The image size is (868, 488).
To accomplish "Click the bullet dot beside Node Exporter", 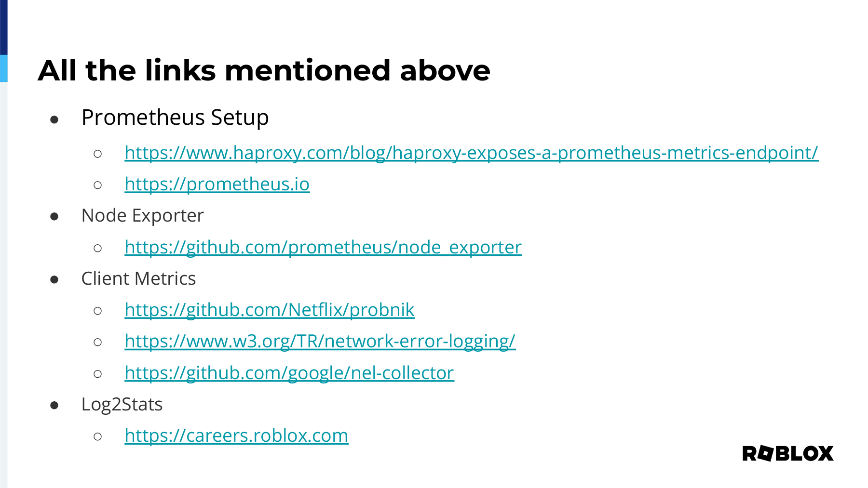I will (54, 217).
